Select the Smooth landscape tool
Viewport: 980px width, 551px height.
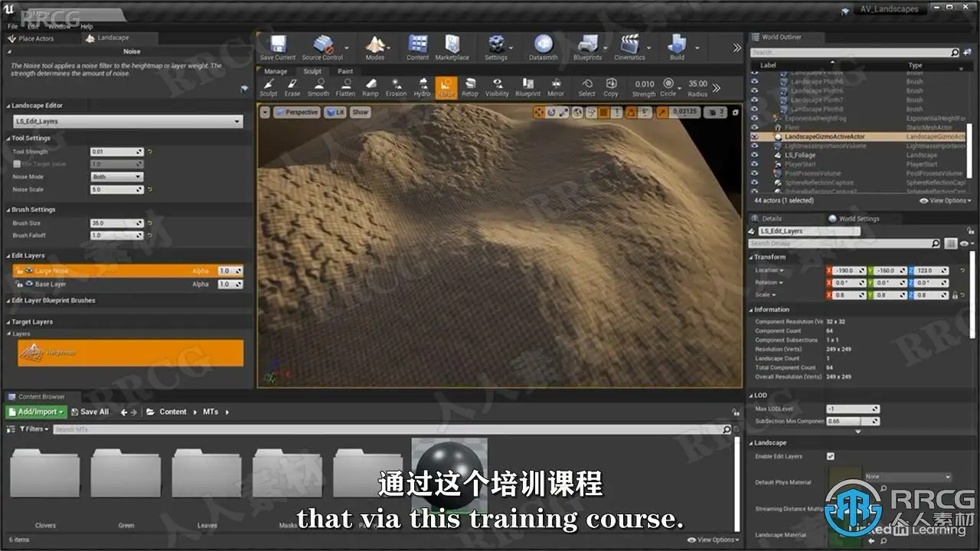[318, 88]
